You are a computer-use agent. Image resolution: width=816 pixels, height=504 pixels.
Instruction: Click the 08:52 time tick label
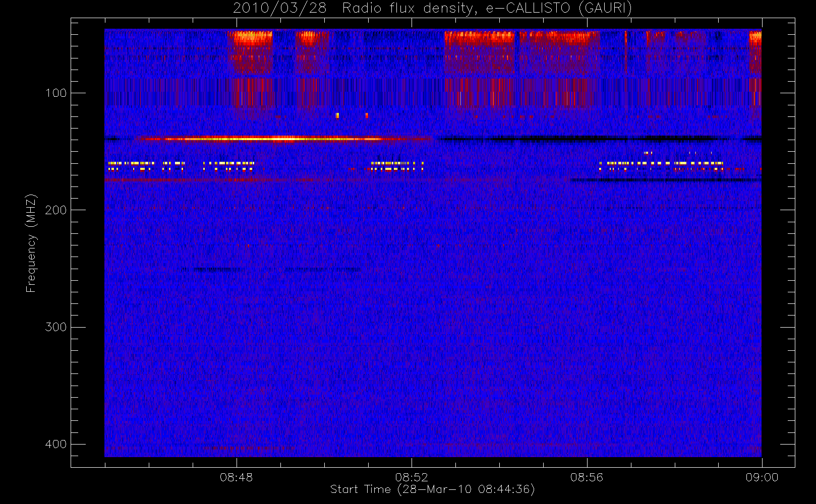click(x=412, y=477)
